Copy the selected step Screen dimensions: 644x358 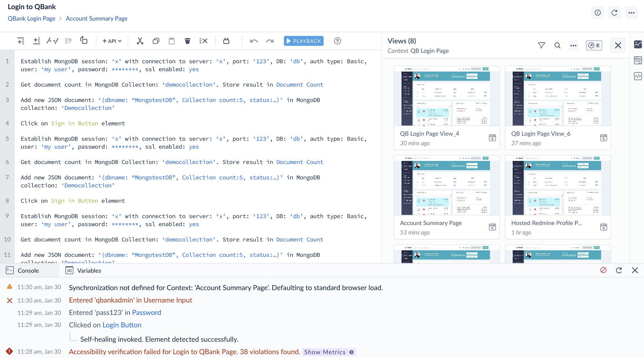[156, 41]
